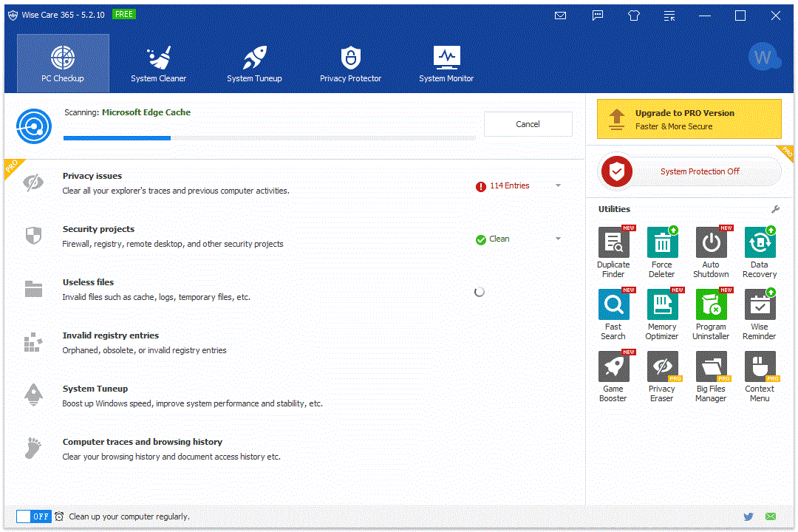This screenshot has height=532, width=798.
Task: Click the Privacy issues heading
Action: coord(92,176)
